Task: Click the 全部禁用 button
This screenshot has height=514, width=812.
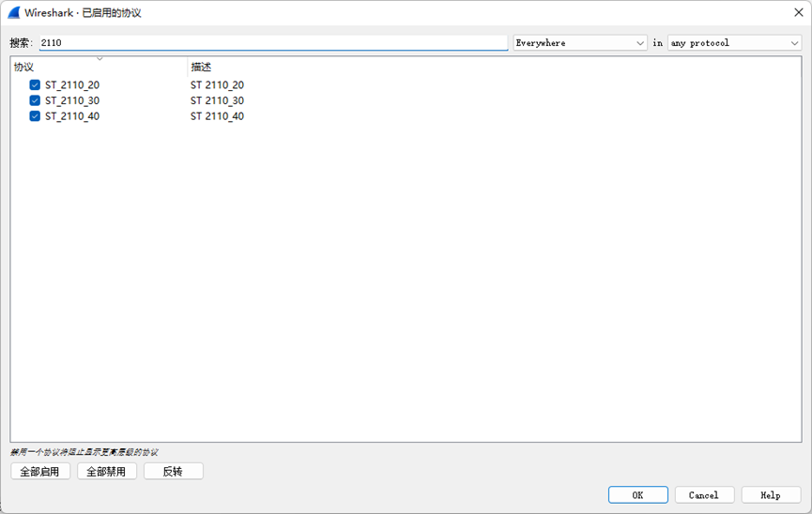Action: pos(106,472)
